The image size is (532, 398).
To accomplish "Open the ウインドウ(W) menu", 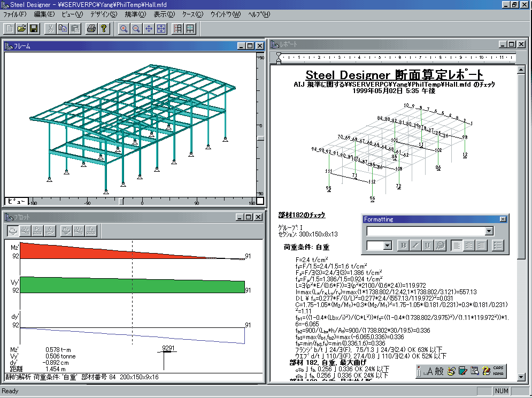I will [x=225, y=14].
